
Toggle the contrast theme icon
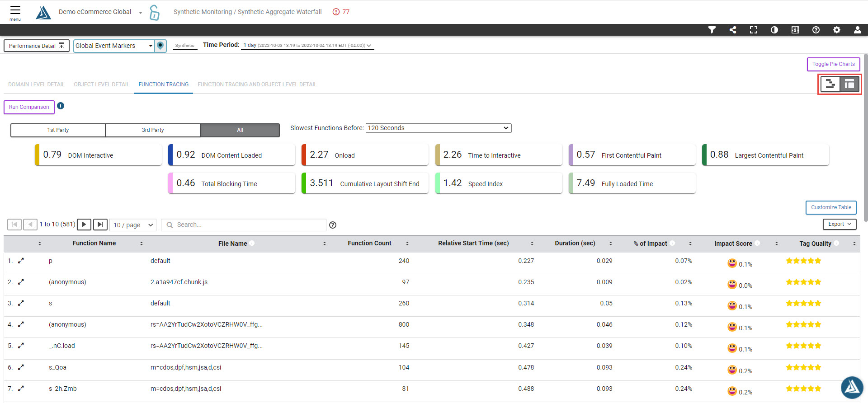pyautogui.click(x=774, y=30)
